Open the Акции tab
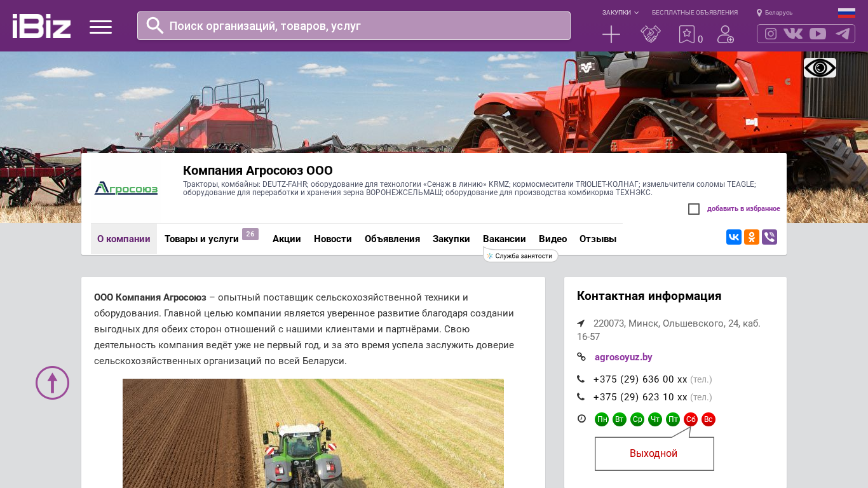Viewport: 868px width, 488px height. [x=287, y=239]
